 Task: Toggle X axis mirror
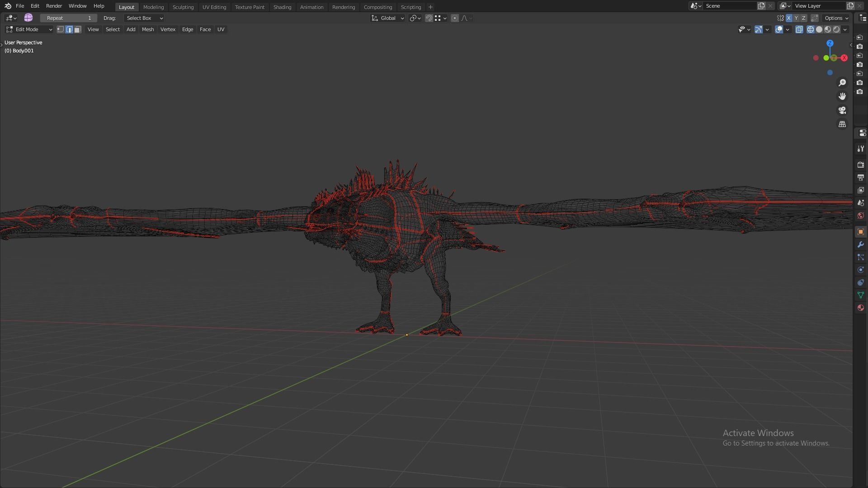789,18
